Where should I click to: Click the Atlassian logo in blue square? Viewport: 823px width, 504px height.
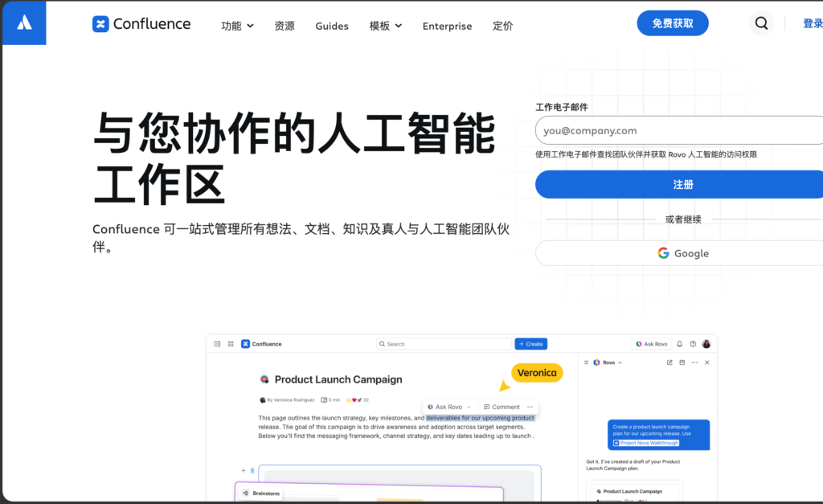(x=24, y=23)
